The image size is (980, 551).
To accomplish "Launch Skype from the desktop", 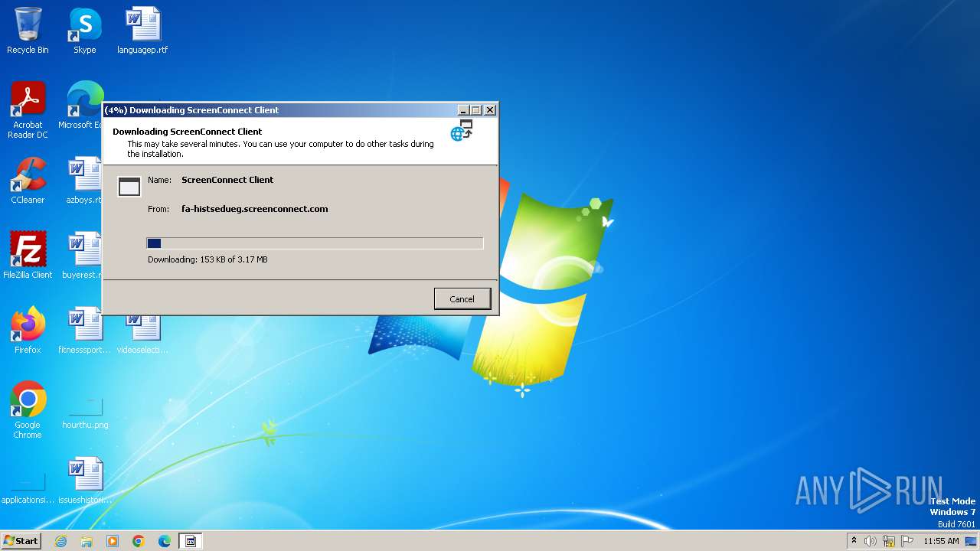I will pyautogui.click(x=85, y=31).
